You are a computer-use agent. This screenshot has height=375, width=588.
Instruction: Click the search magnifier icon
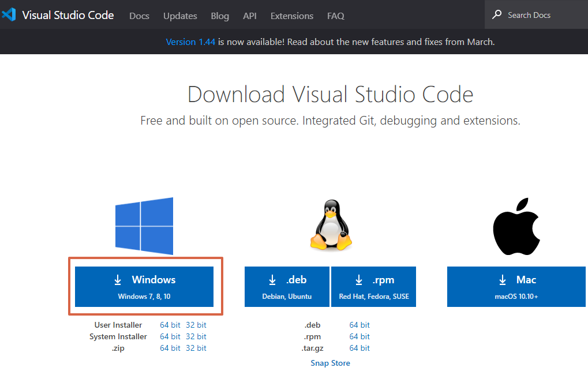(497, 14)
